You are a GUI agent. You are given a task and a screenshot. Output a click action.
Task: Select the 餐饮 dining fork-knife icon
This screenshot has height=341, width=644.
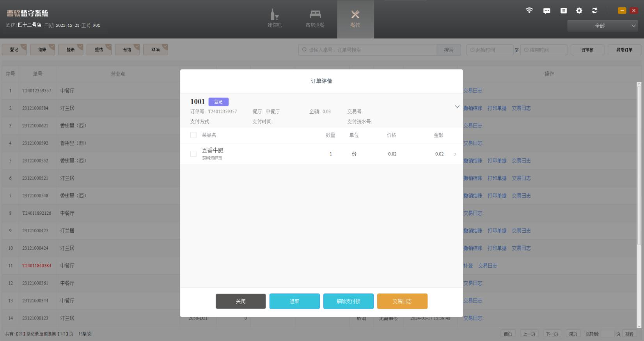coord(355,15)
